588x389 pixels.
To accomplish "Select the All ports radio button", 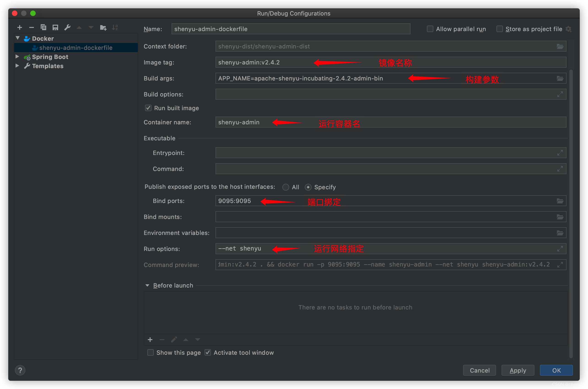I will (286, 187).
